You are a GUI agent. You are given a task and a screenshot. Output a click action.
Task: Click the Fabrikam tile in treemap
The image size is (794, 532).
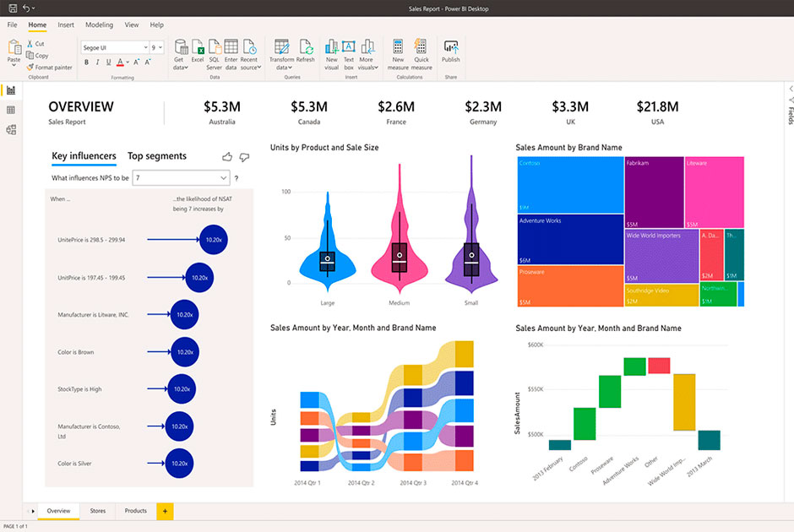coord(655,193)
